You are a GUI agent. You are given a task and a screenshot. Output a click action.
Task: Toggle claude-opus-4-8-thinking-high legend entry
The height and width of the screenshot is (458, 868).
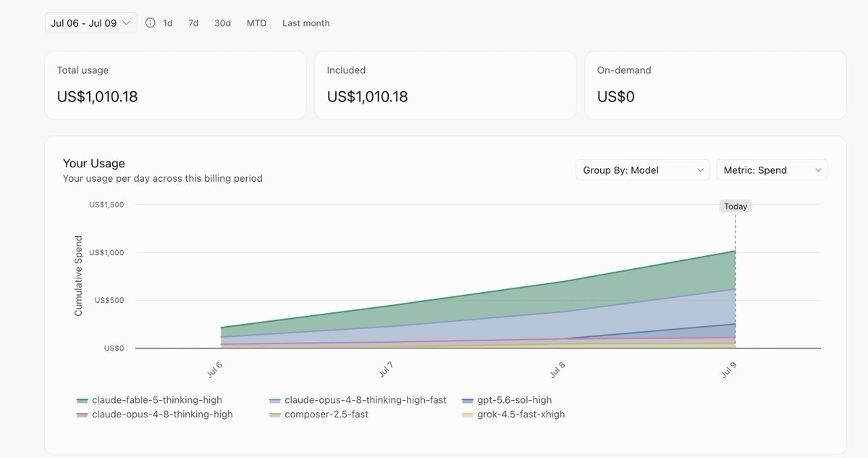pos(154,415)
